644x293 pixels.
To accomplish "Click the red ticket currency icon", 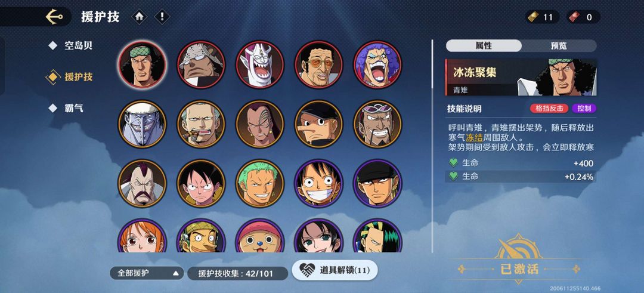I will (575, 17).
